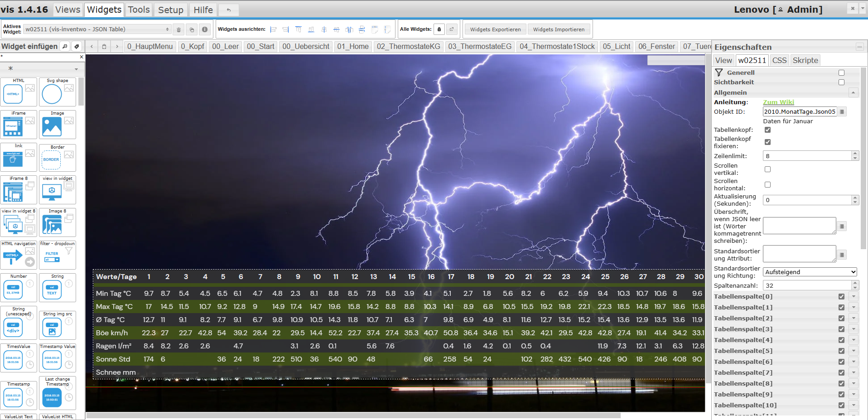The image size is (868, 420).
Task: Click the filter funnel icon beside Generell
Action: 719,72
